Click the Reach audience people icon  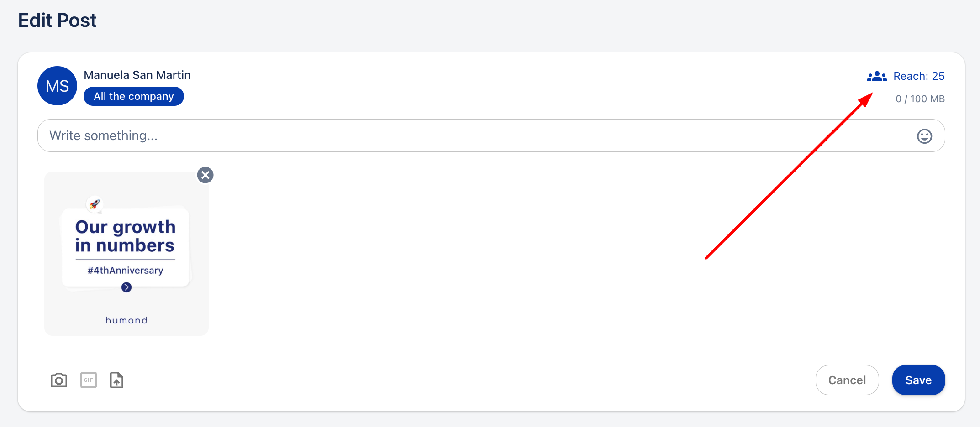(877, 76)
